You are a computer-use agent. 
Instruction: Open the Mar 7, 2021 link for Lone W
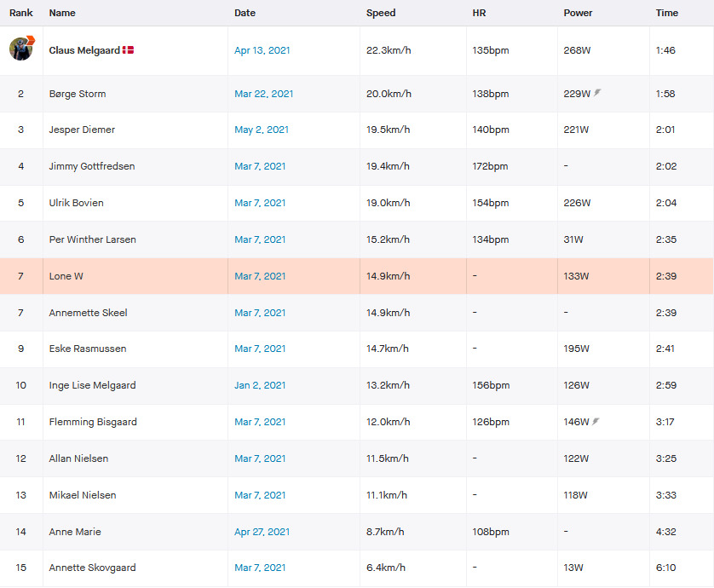(x=260, y=276)
